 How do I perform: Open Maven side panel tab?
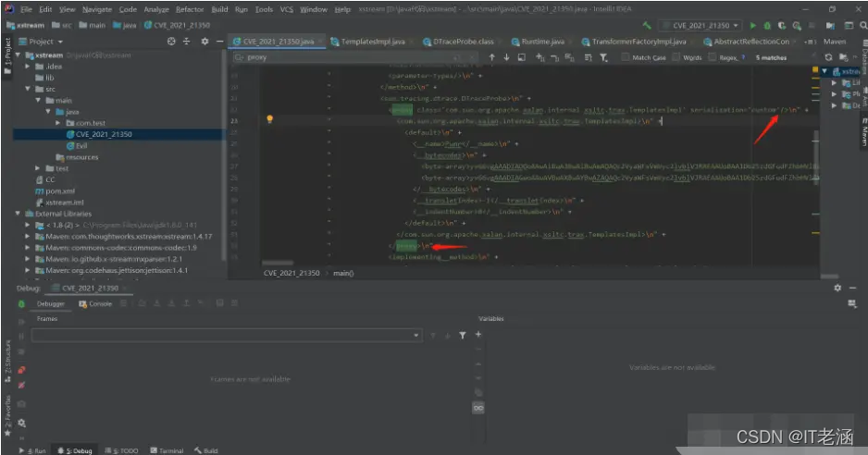coord(863,131)
